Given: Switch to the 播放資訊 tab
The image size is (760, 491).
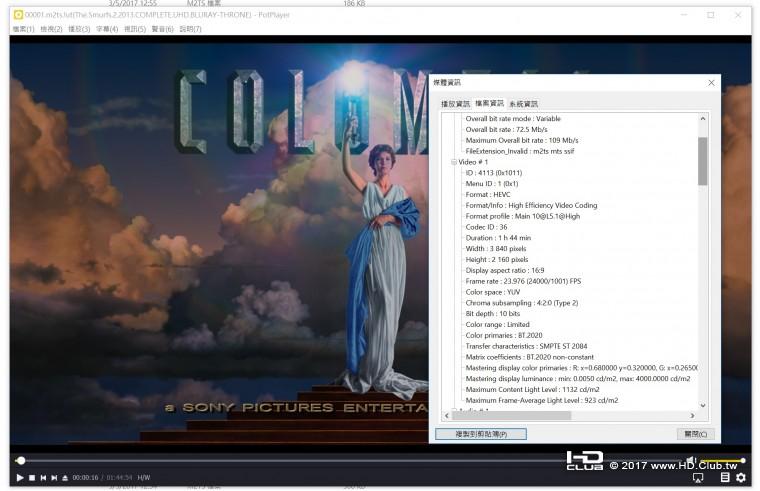Looking at the screenshot, I should [x=455, y=104].
